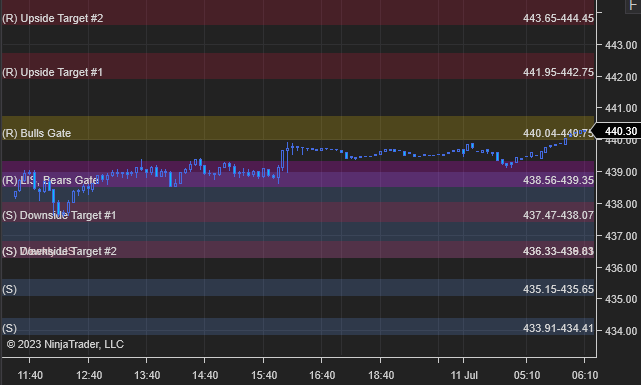641x385 pixels.
Task: Click the 442.00 price axis label
Action: (621, 77)
